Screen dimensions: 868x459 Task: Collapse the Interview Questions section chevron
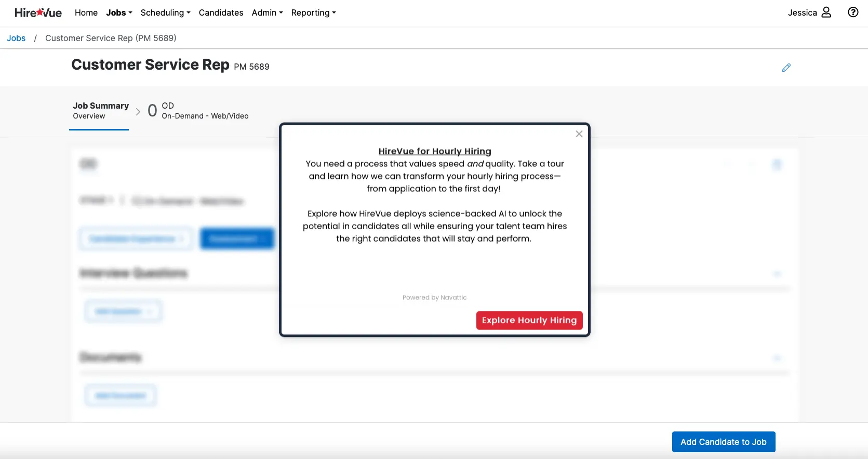pos(777,274)
